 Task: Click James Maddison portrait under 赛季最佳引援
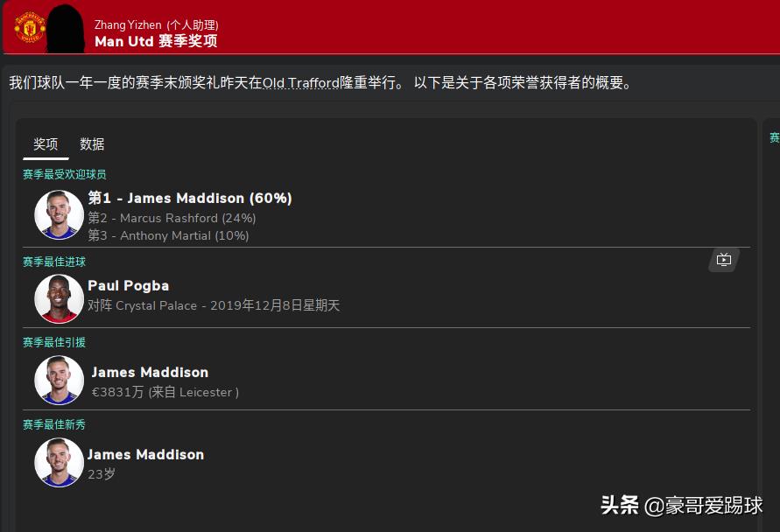click(59, 380)
